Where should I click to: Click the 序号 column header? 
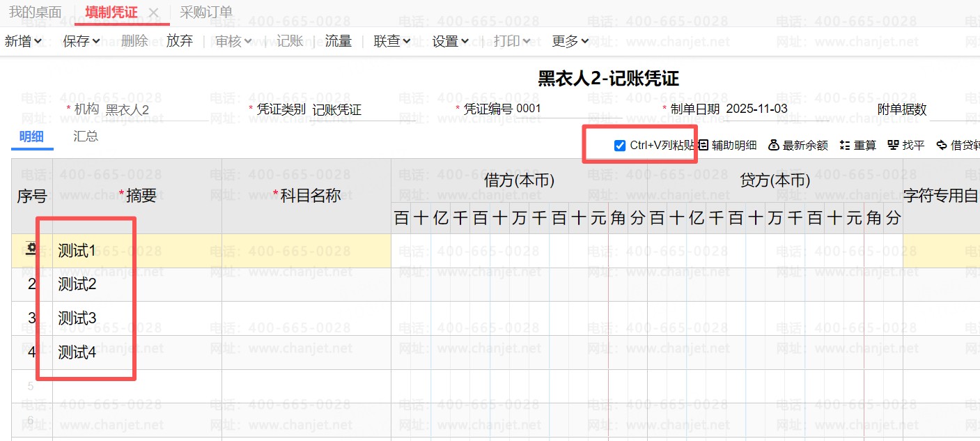click(32, 196)
